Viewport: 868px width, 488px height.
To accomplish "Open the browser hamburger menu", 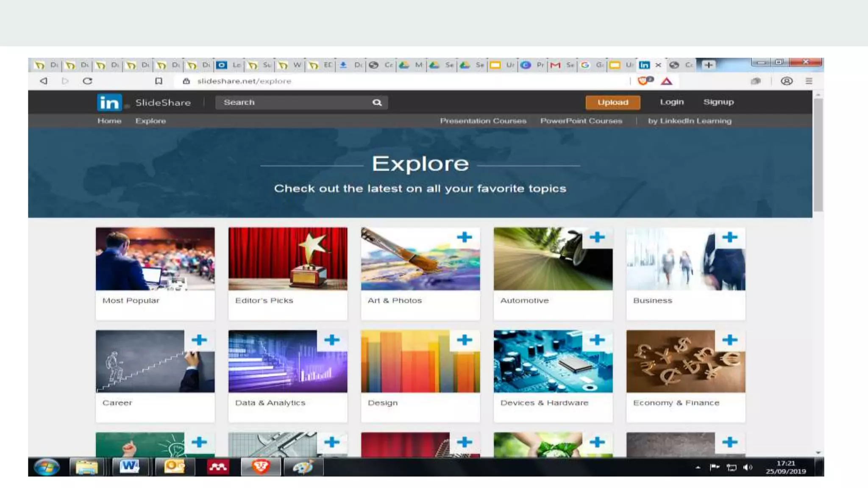I will (x=809, y=81).
